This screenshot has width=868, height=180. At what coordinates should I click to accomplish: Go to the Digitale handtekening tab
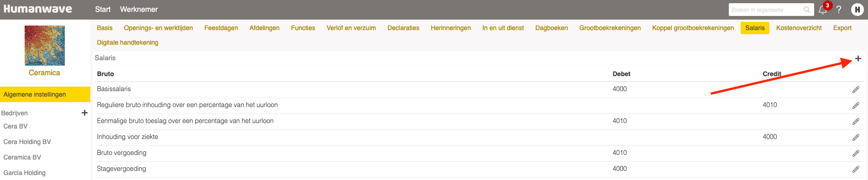tap(127, 42)
